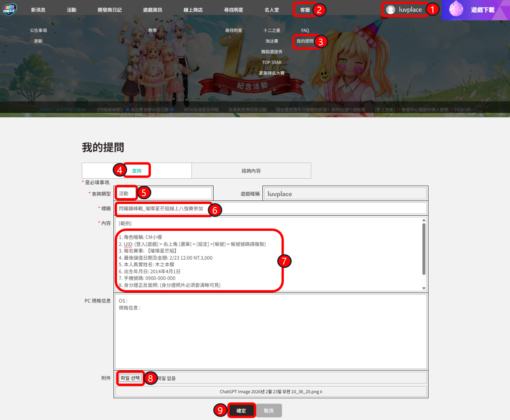Click the 取消 cancel button

point(269,411)
